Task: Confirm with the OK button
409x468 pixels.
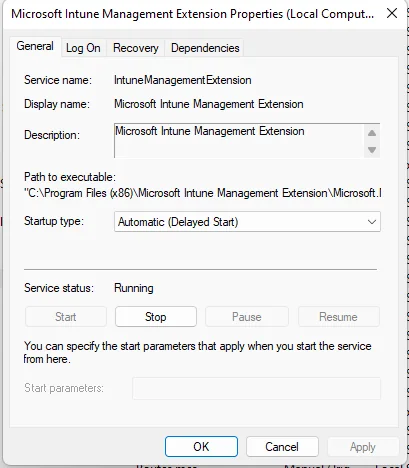Action: tap(201, 446)
